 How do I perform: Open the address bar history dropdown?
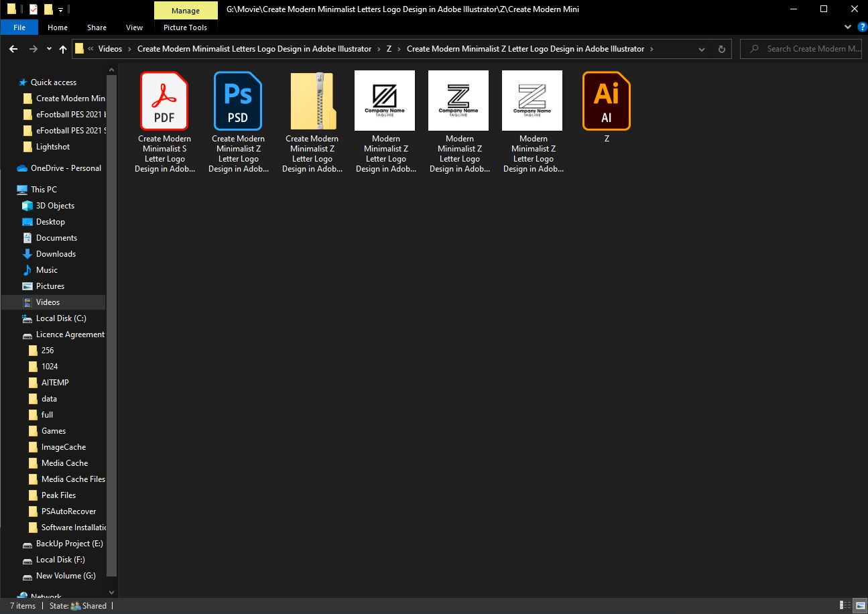pyautogui.click(x=702, y=49)
